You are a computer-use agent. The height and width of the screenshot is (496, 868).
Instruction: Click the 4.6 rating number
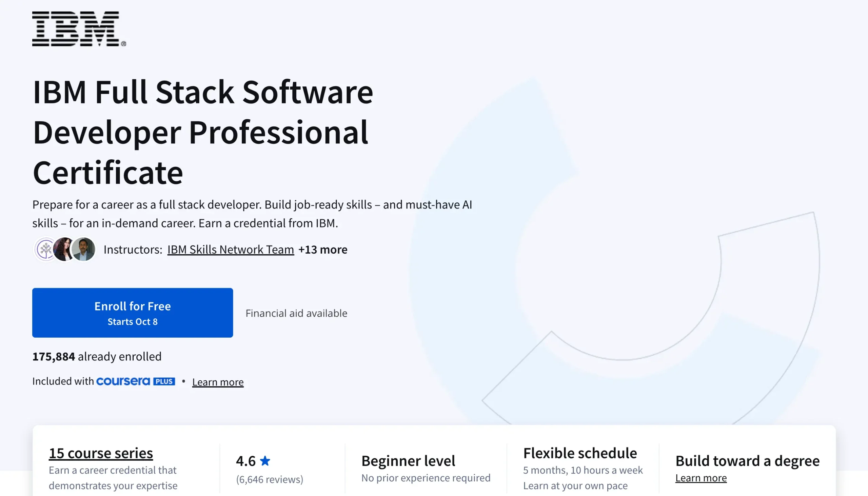pyautogui.click(x=245, y=461)
